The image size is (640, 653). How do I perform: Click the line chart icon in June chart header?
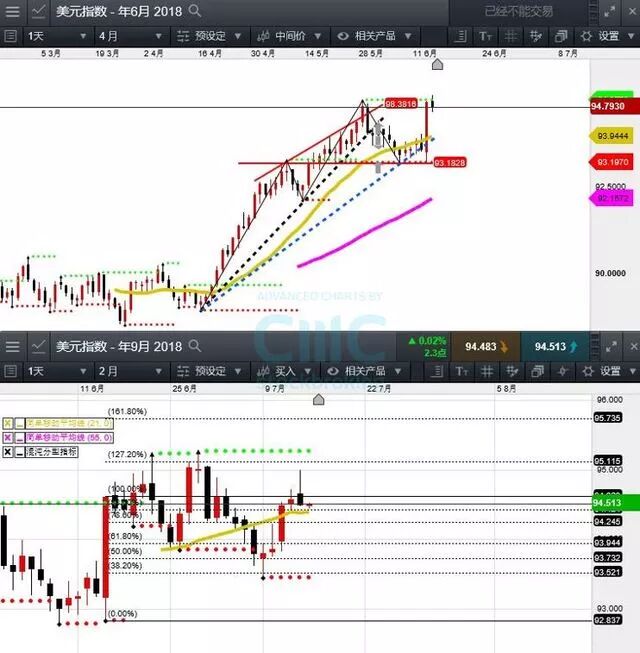(39, 11)
